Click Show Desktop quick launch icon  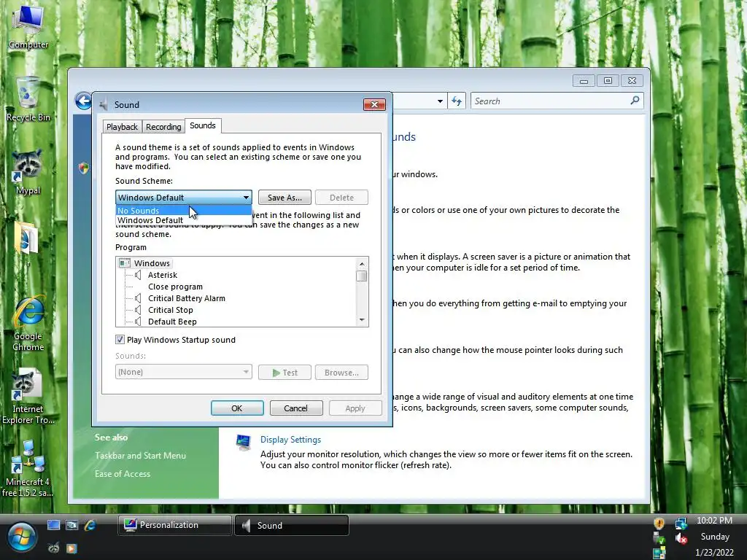(53, 525)
